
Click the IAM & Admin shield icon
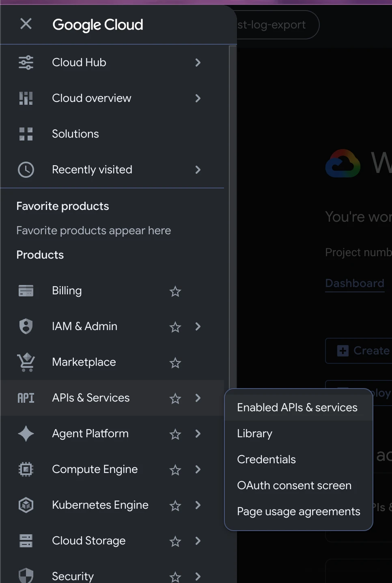[x=26, y=326]
